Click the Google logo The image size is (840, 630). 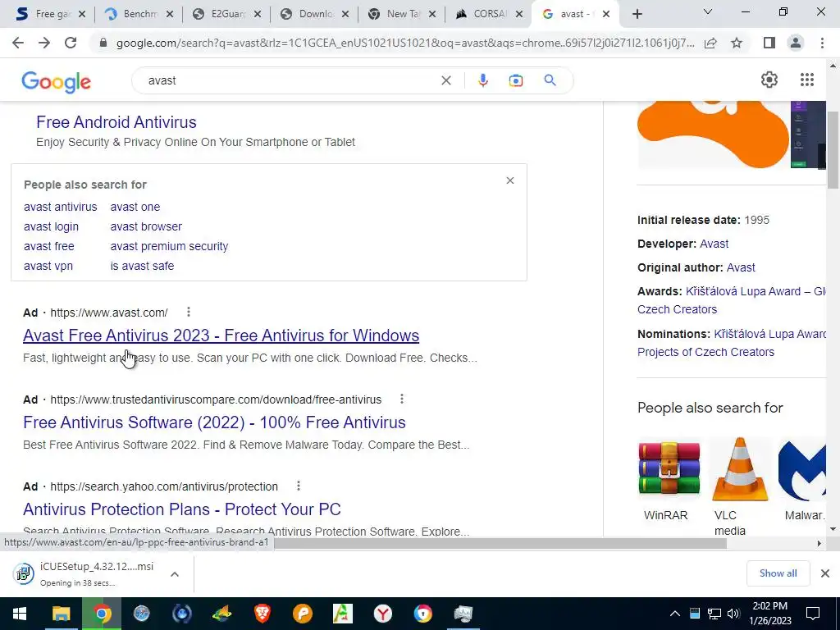click(57, 81)
